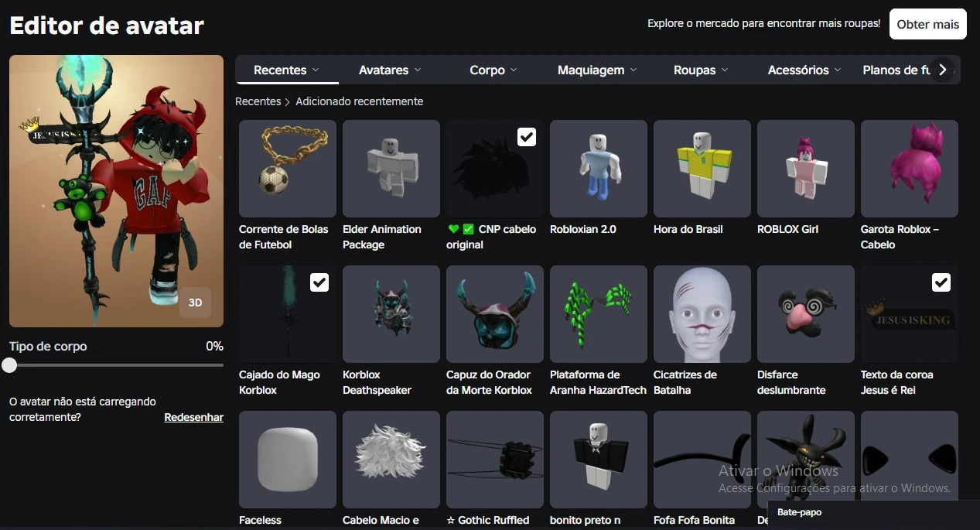Uncheck the CNP cabelo original checkbox
This screenshot has height=530, width=980.
click(x=526, y=137)
